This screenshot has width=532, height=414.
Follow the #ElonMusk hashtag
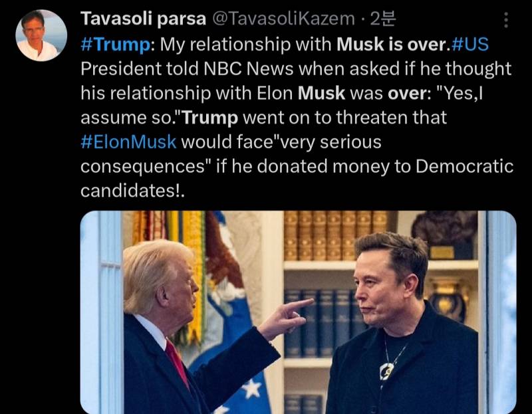tap(128, 142)
